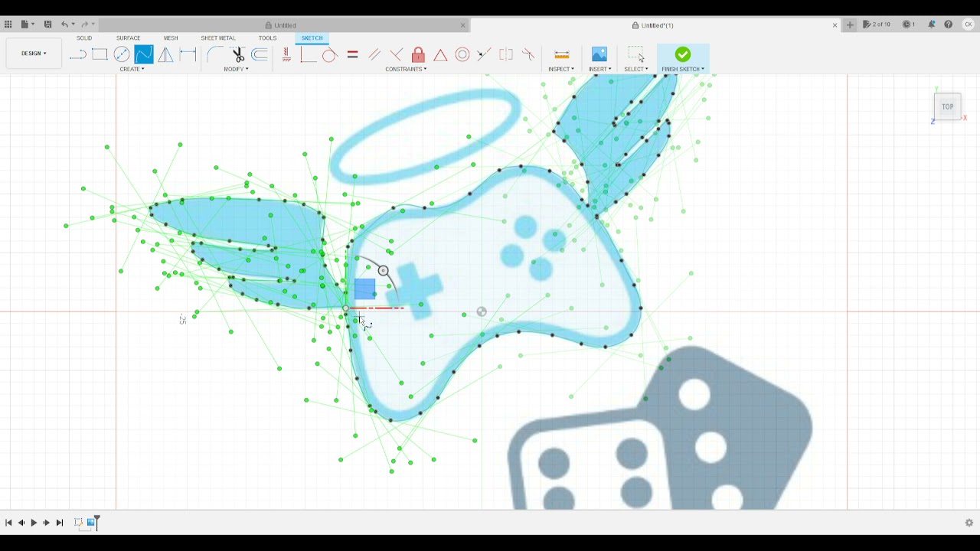
Task: Click the Measure ruler icon
Action: [561, 54]
